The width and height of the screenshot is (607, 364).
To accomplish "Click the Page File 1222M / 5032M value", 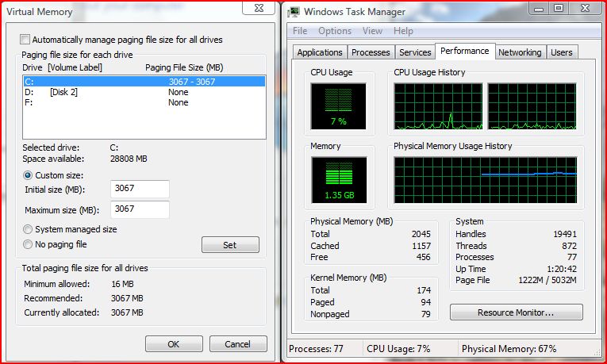I will click(547, 280).
